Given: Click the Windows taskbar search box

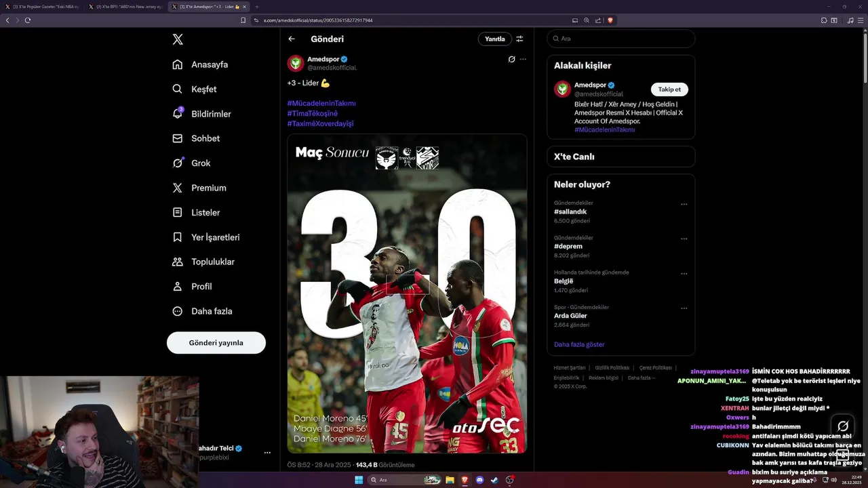Looking at the screenshot, I should 405,480.
